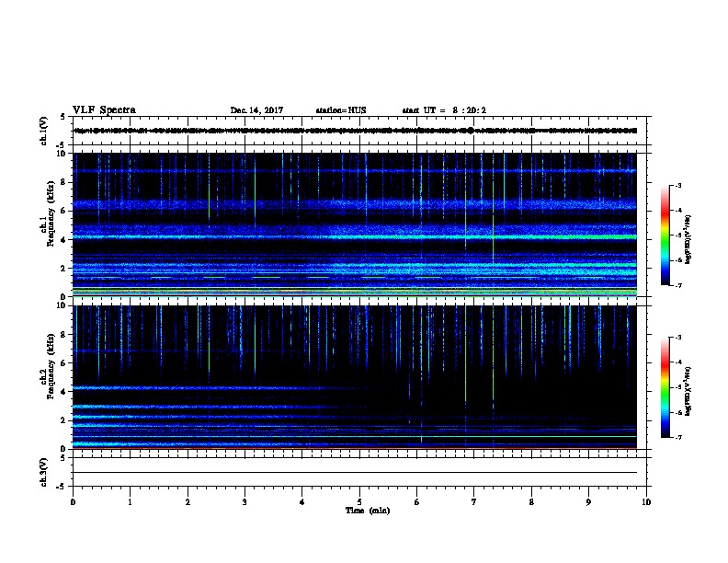Select the "start UT = 8 : 20: 2" text

point(444,110)
